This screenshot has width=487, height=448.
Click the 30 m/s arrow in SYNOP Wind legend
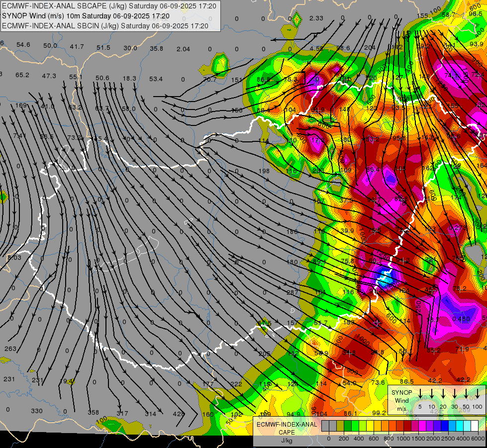[455, 394]
